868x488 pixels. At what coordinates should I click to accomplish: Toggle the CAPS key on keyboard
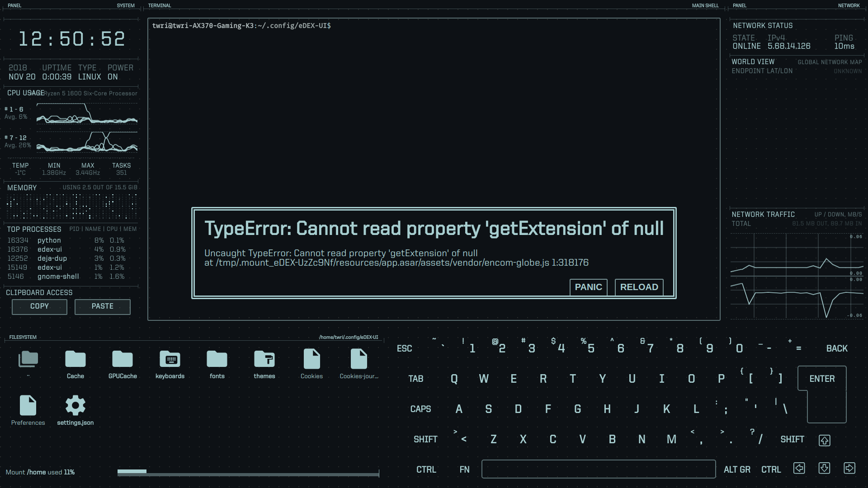click(x=420, y=409)
